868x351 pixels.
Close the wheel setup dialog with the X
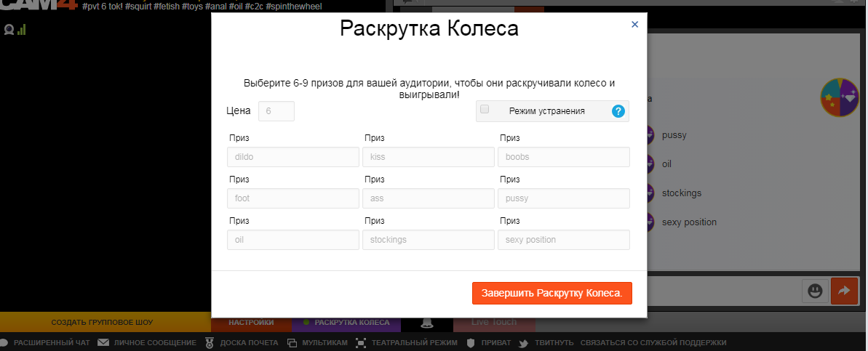[634, 24]
